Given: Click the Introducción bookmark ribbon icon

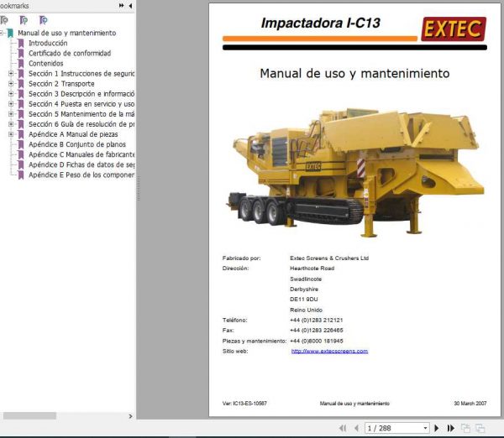Looking at the screenshot, I should (21, 44).
